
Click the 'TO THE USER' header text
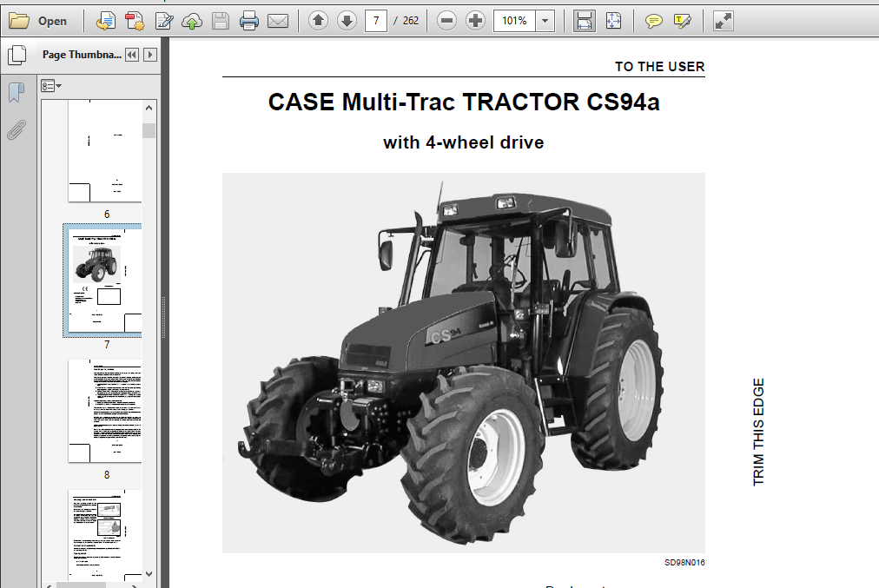[x=659, y=67]
